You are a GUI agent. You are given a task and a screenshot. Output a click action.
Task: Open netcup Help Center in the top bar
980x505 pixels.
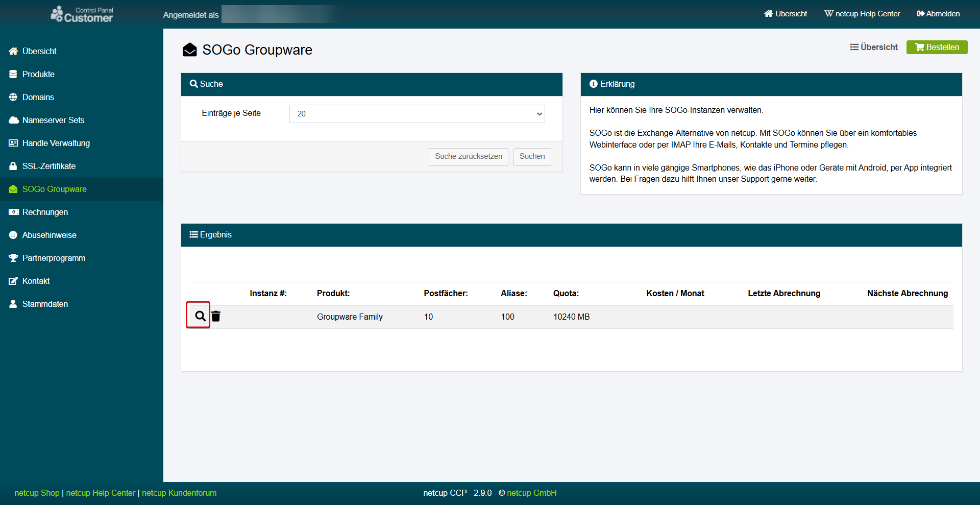862,14
